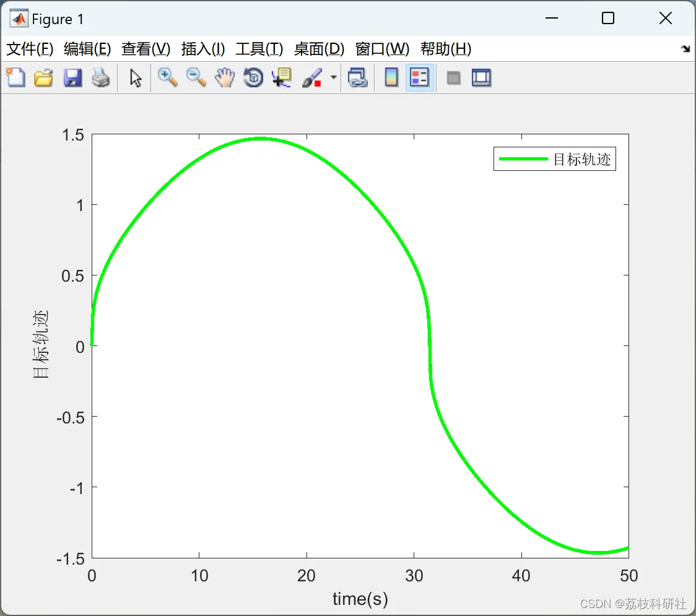Toggle the legend toolbar button
Image resolution: width=696 pixels, height=616 pixels.
(419, 77)
